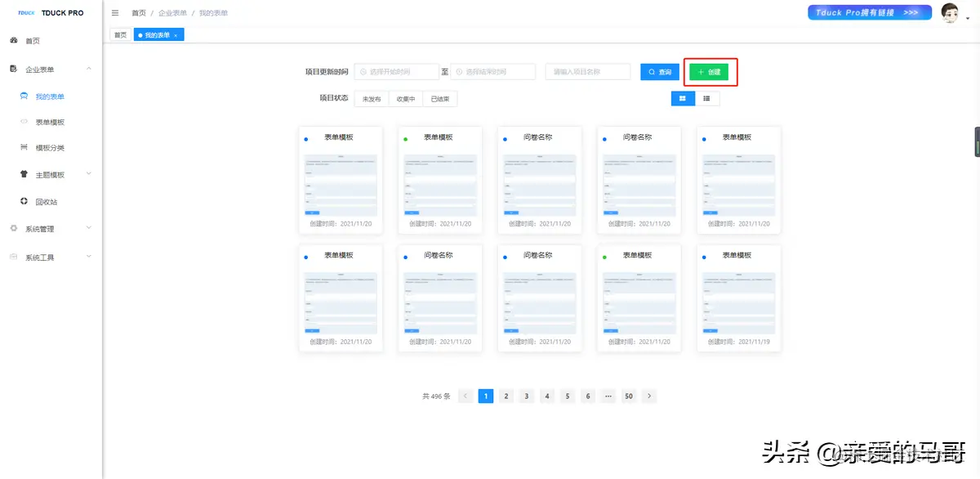Switch to the 首页 tab
The height and width of the screenshot is (479, 980).
(119, 34)
